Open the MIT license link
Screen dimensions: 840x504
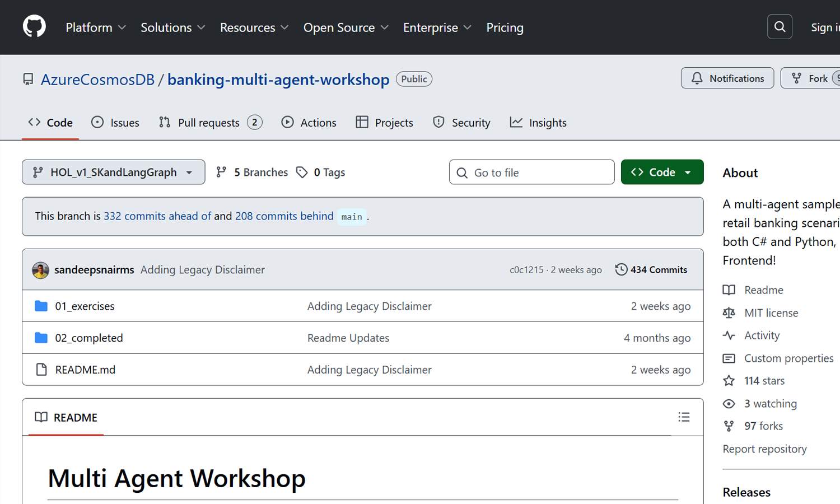click(771, 313)
